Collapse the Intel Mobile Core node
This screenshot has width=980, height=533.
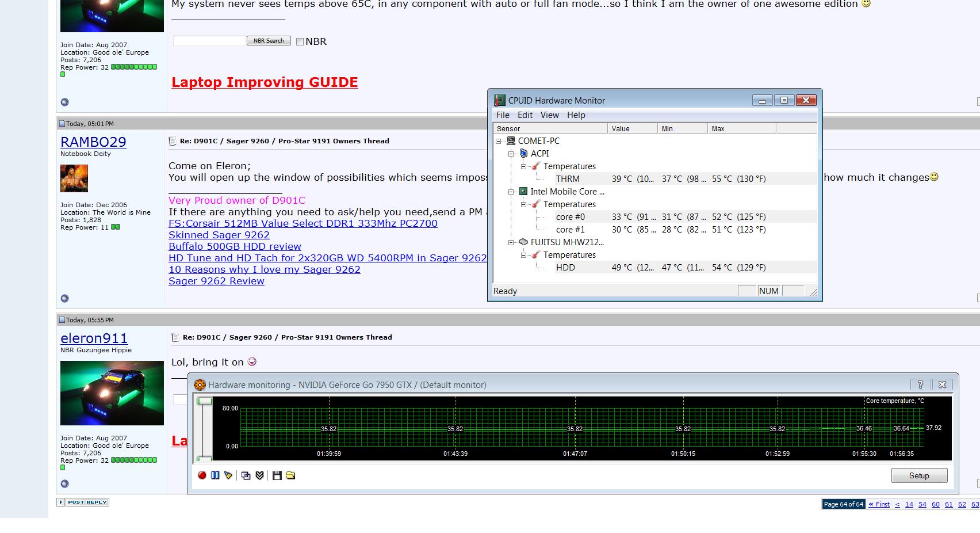(x=511, y=192)
